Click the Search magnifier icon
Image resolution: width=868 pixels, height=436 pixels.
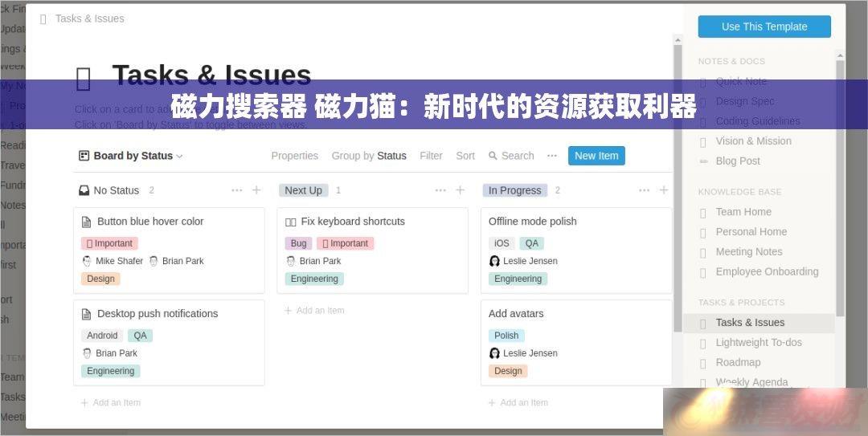click(x=493, y=156)
